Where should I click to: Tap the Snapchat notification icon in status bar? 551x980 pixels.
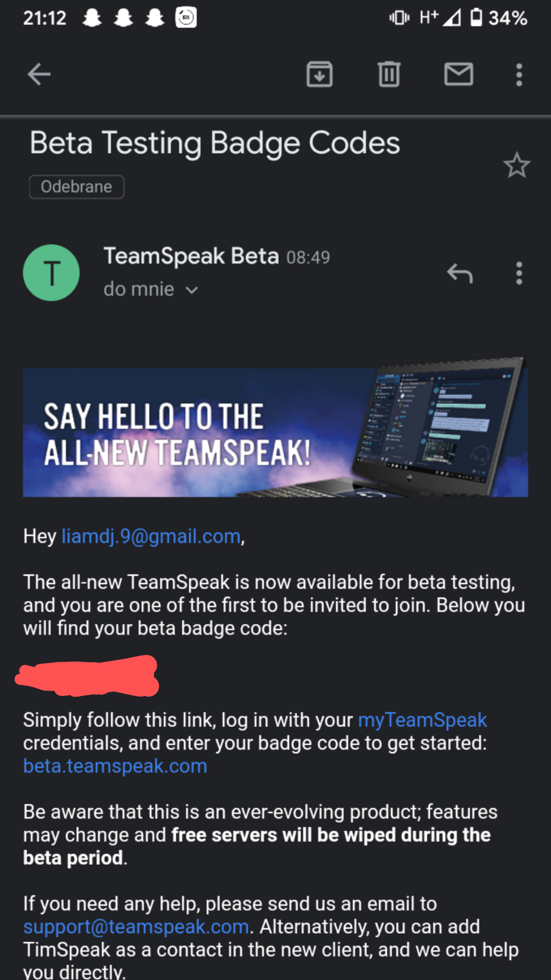pyautogui.click(x=92, y=18)
